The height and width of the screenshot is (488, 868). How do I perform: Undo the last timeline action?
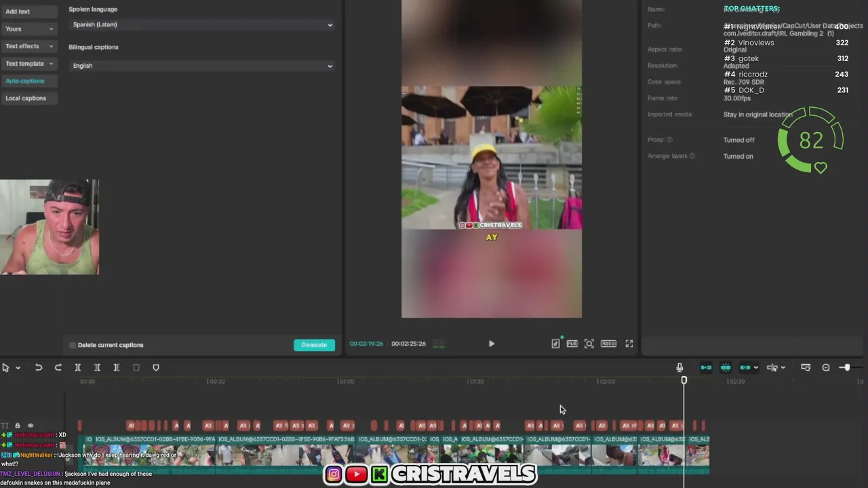point(39,367)
